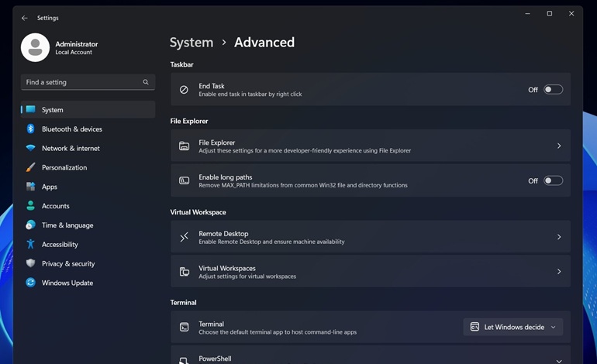Go to Bluetooth & devices
597x364 pixels.
[x=88, y=129]
